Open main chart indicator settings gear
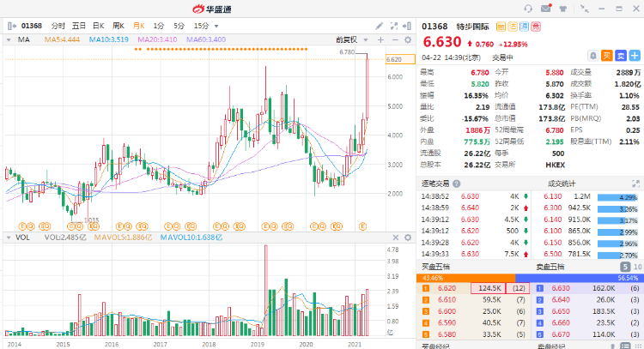 pos(408,39)
